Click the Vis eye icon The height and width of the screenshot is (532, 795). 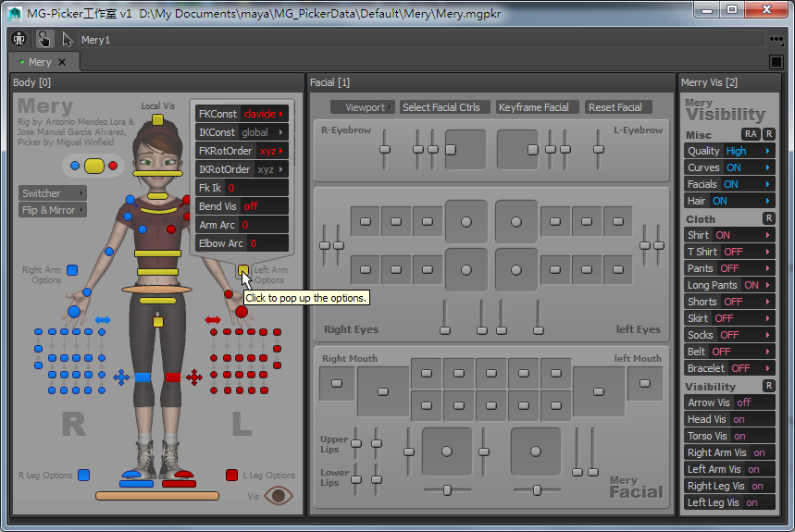coord(278,496)
